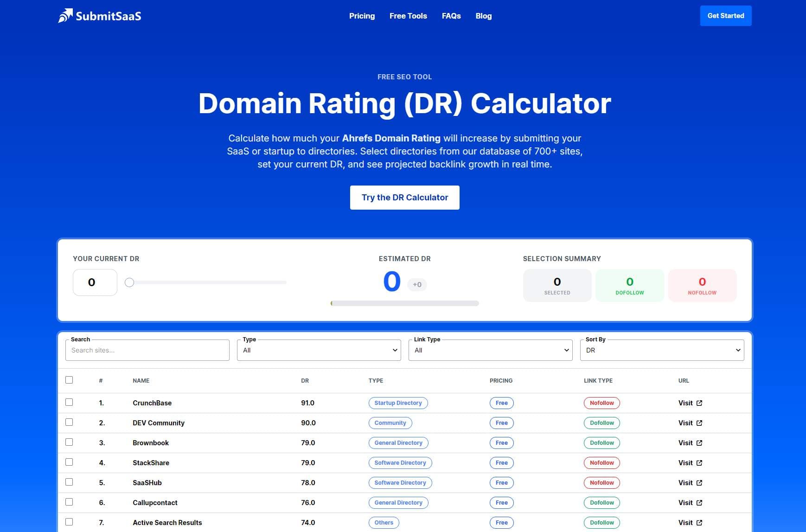Select the CrunchBase row checkbox
The height and width of the screenshot is (532, 806).
[x=70, y=403]
